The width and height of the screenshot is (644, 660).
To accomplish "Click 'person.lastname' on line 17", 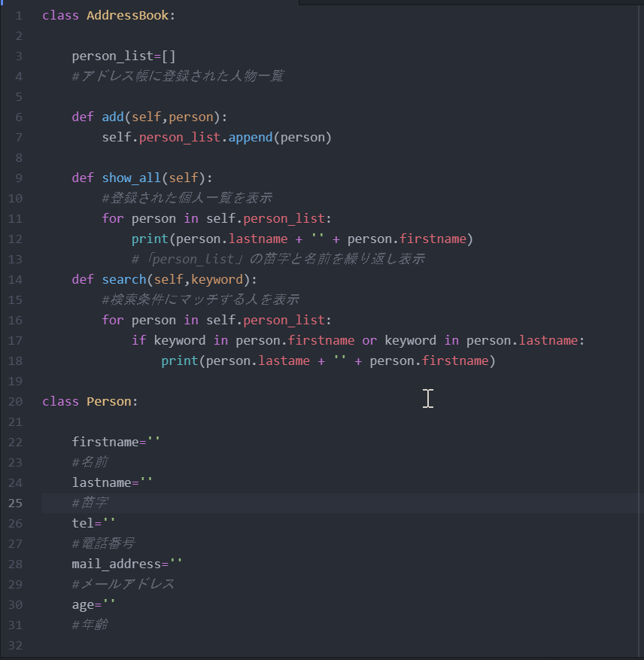I will (x=522, y=340).
